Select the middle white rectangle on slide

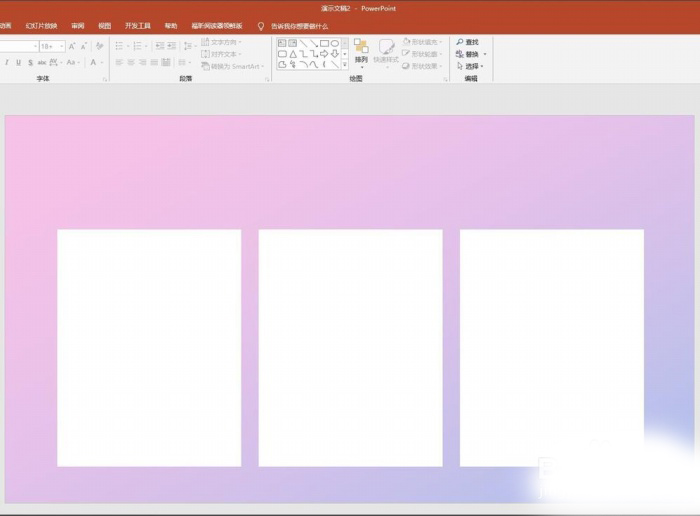350,347
